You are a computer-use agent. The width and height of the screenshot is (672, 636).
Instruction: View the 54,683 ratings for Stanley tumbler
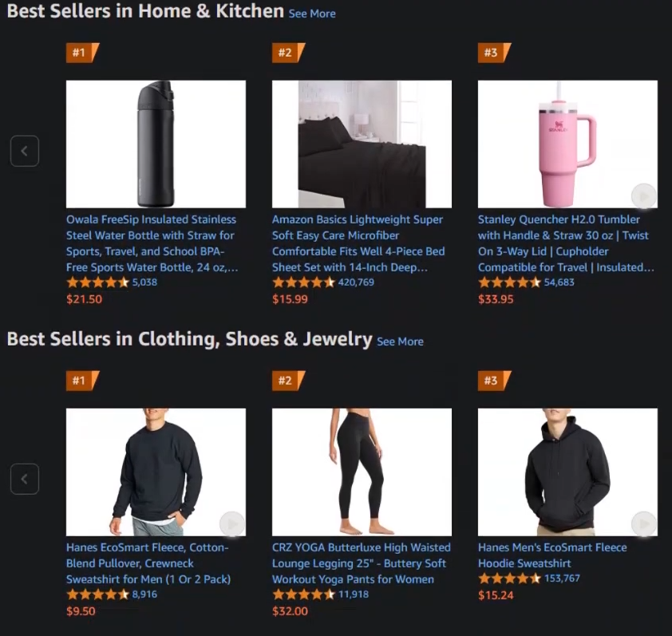(559, 282)
